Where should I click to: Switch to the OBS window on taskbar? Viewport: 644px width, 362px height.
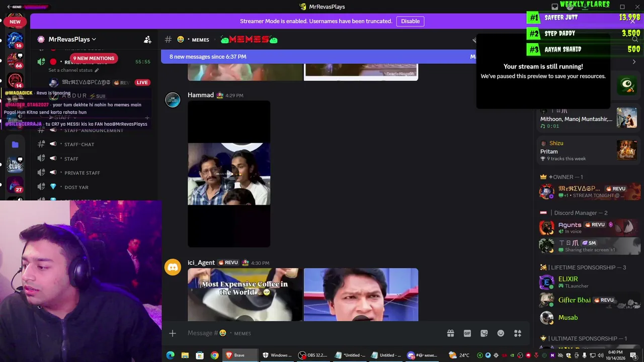[x=312, y=355]
